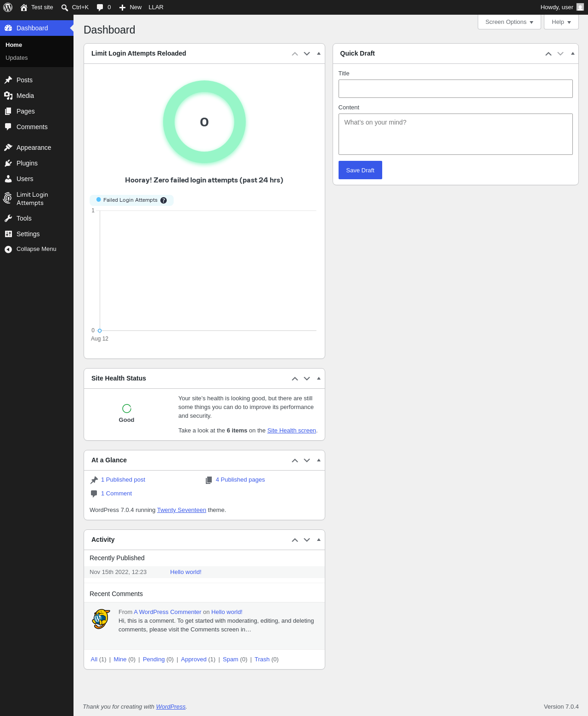Click the Dashboard gauge icon in the sidebar
Screen dimensions: 588x716
(x=8, y=28)
